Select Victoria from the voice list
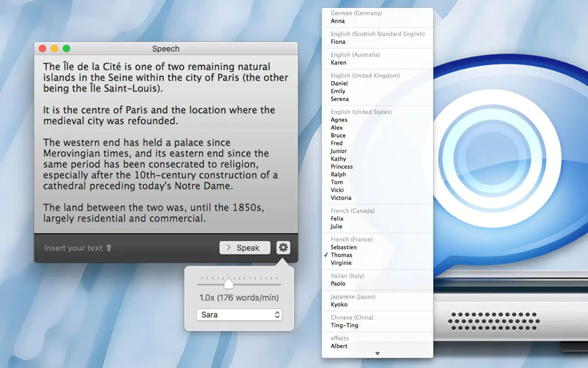Viewport: 588px width, 368px height. [x=341, y=198]
